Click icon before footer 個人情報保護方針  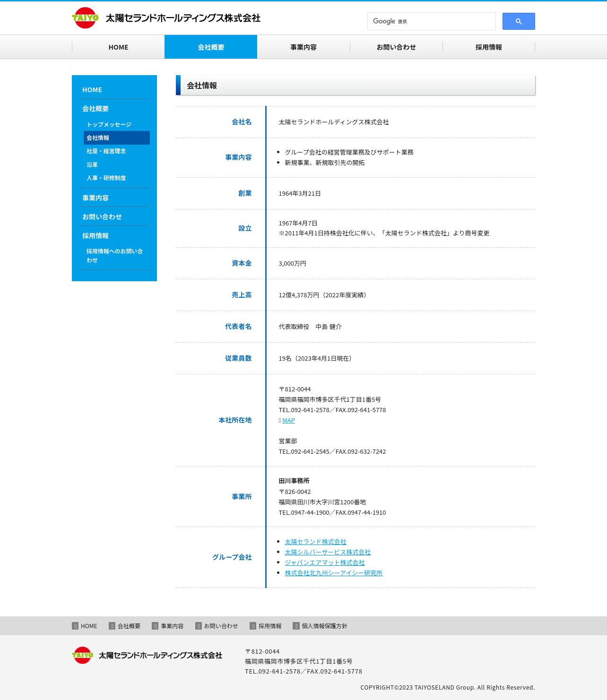click(296, 626)
